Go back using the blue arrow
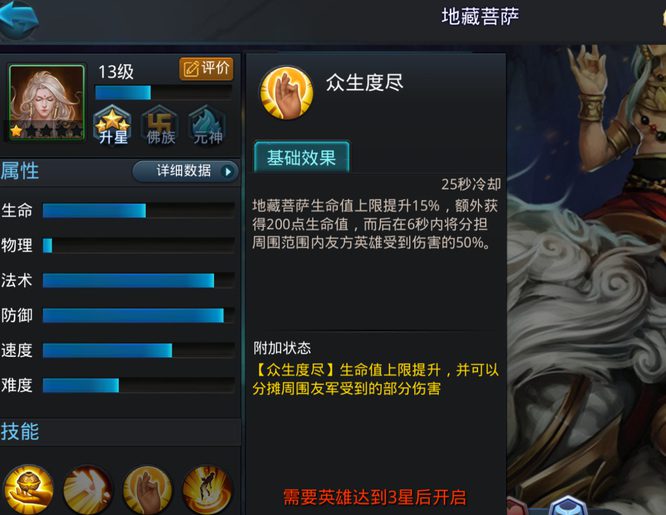The image size is (666, 515). coord(19,19)
